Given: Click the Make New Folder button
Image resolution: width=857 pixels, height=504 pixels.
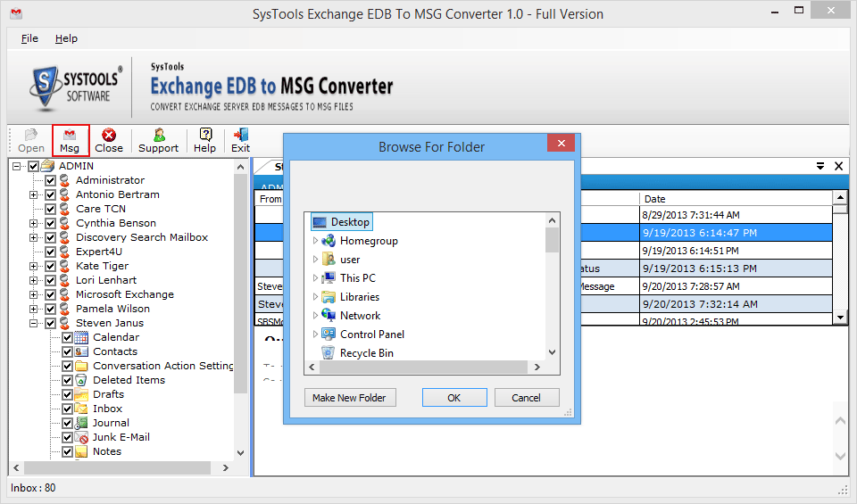Looking at the screenshot, I should click(x=350, y=398).
